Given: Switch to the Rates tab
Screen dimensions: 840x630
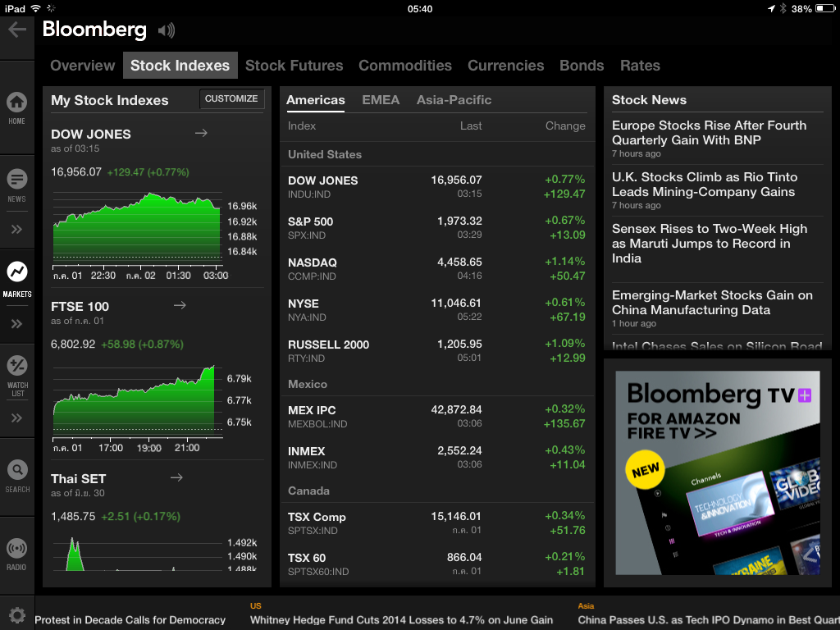Looking at the screenshot, I should point(640,66).
